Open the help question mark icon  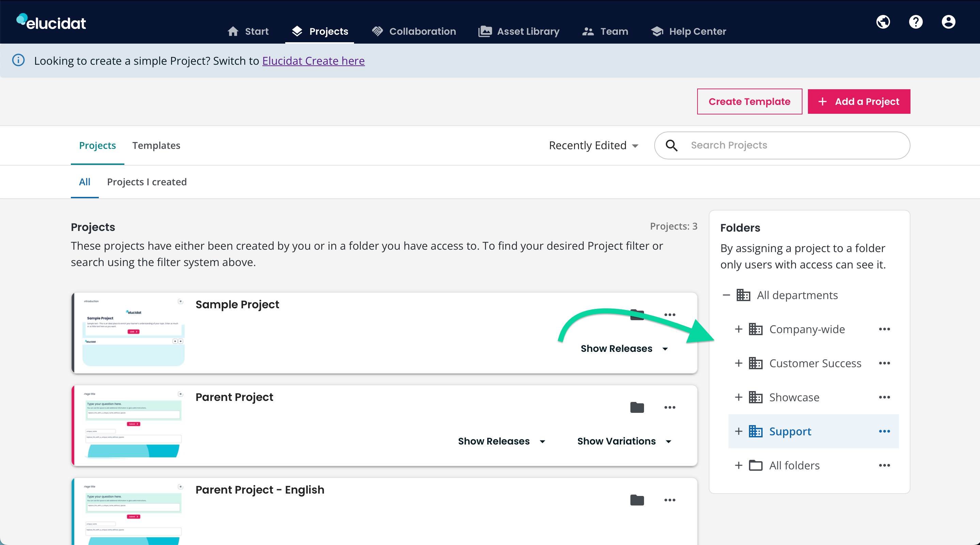point(916,22)
